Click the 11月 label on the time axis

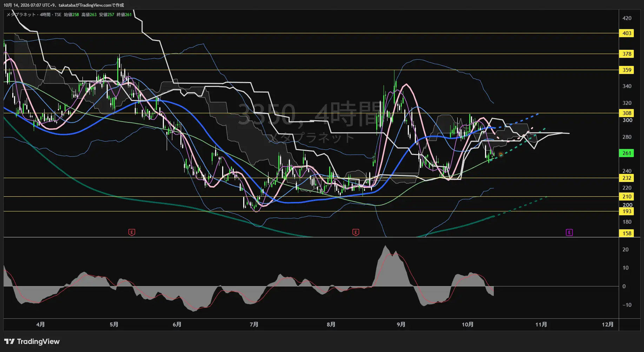541,325
